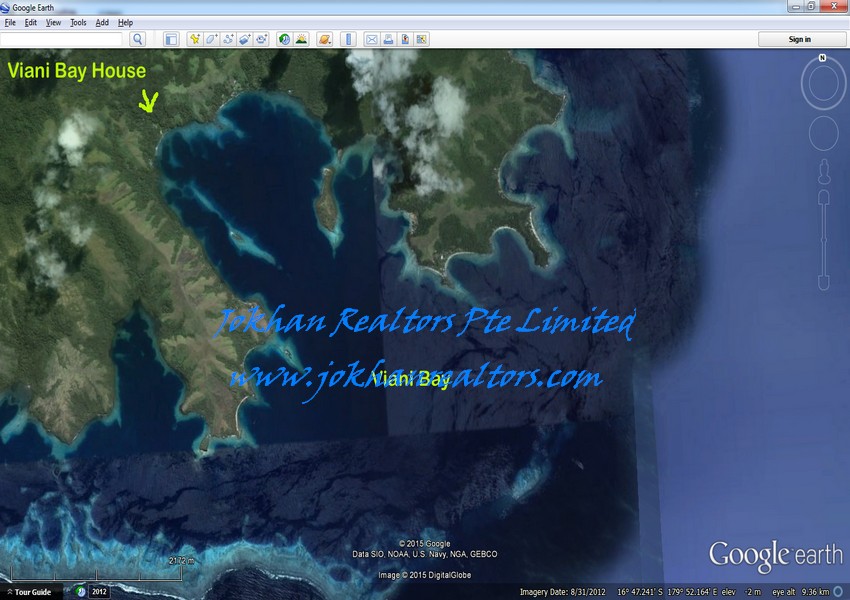
Task: Click the search input field
Action: pyautogui.click(x=61, y=39)
